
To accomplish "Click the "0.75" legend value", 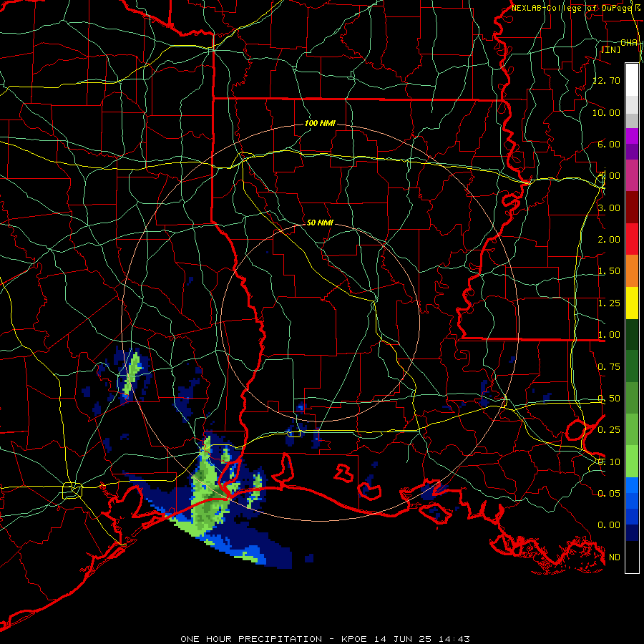I will click(x=609, y=367).
